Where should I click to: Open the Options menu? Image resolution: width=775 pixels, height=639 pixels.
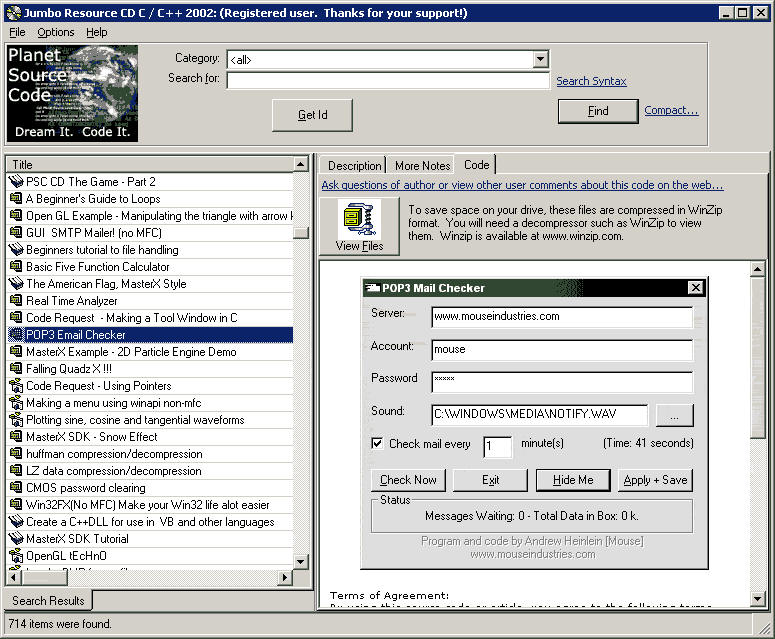click(56, 32)
